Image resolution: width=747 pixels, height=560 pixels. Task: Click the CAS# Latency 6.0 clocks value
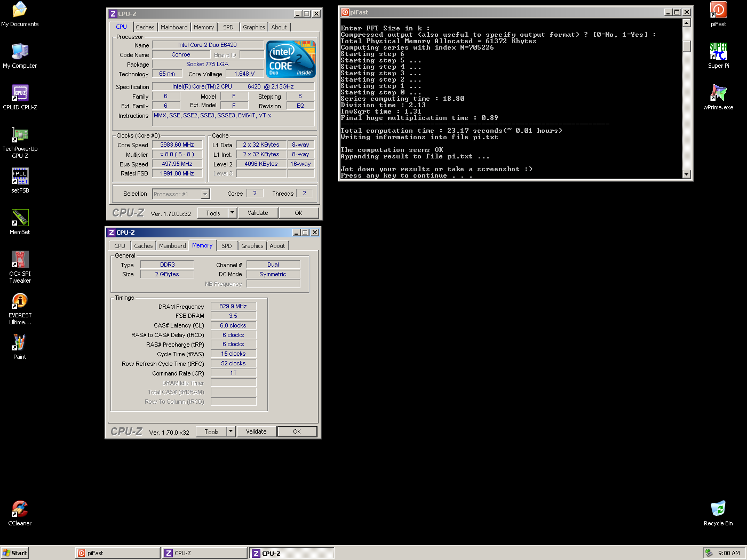point(233,325)
